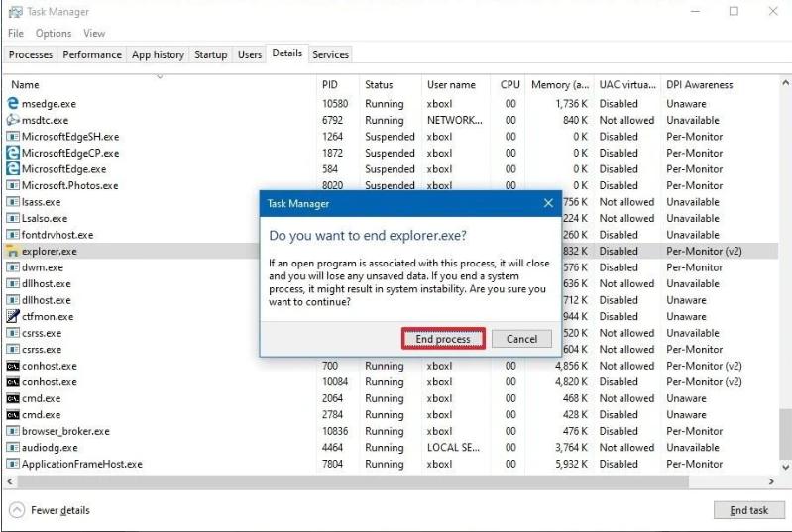Sort by the Status column header
This screenshot has width=792, height=532.
390,85
